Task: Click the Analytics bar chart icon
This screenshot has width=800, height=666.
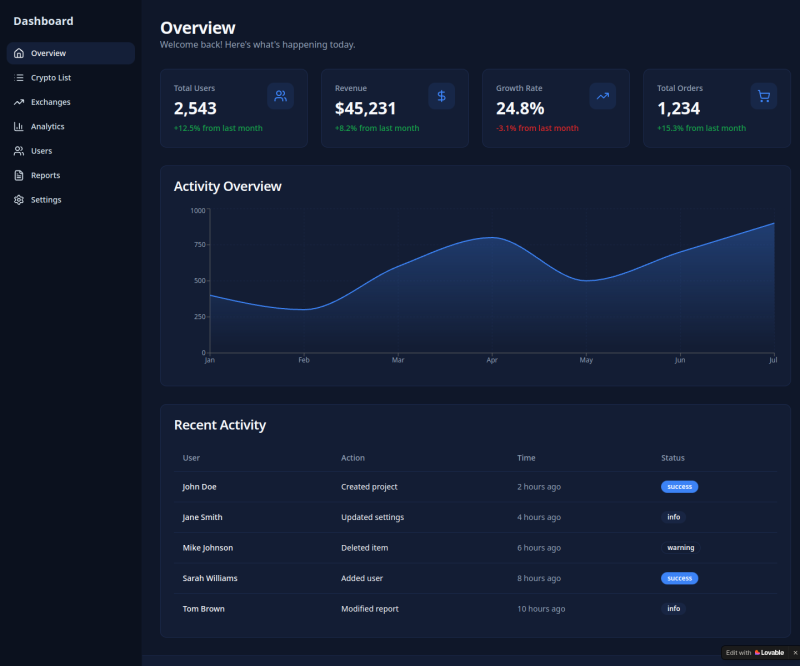Action: click(19, 127)
